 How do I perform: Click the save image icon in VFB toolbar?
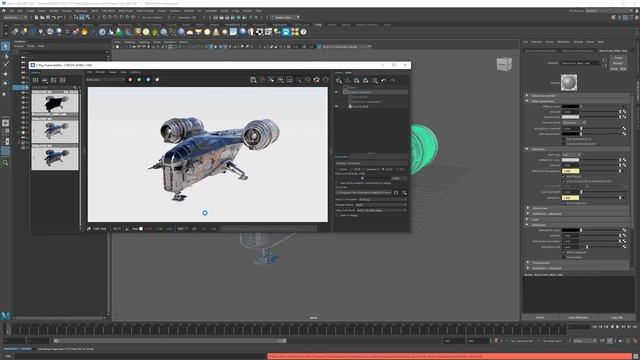(253, 80)
